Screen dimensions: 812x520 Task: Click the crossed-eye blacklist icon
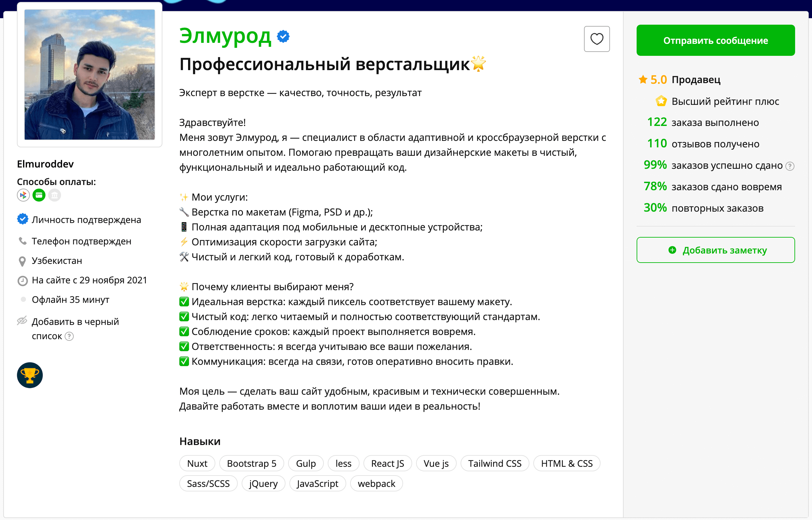point(22,321)
